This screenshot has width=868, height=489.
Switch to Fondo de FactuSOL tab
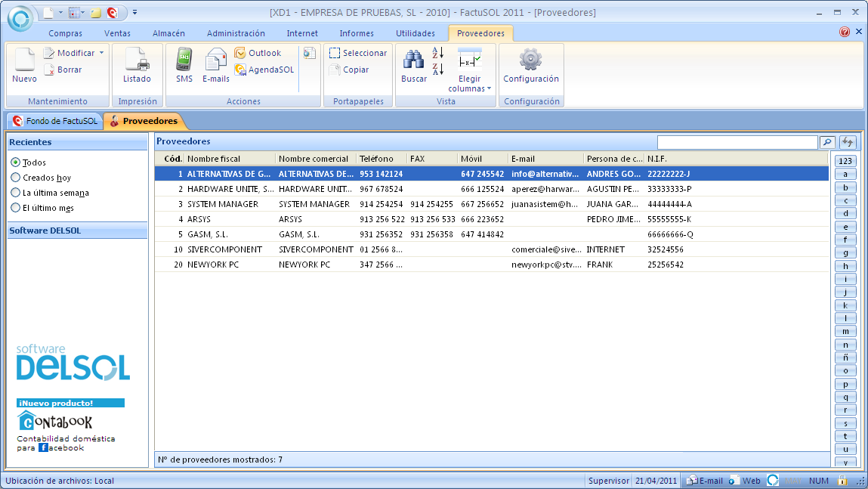(x=55, y=121)
